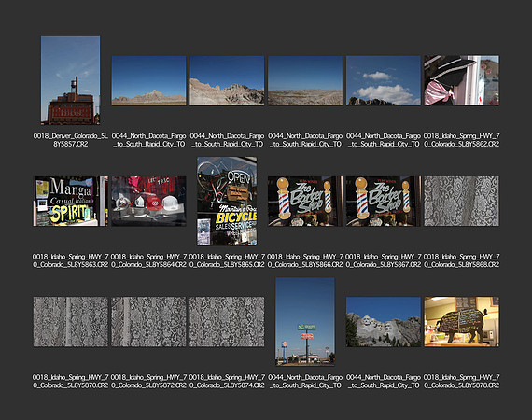Select the white clouds over rocks thumbnail
The image size is (532, 420).
(384, 80)
